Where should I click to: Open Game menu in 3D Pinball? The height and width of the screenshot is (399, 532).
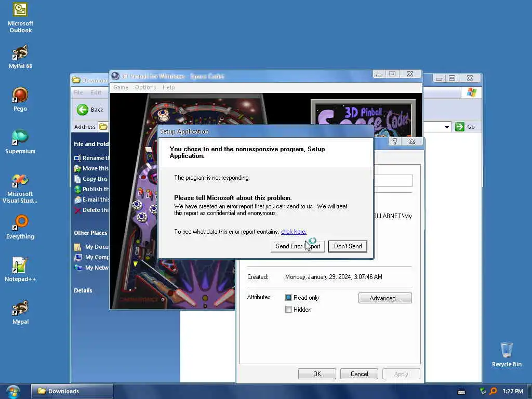(x=121, y=87)
